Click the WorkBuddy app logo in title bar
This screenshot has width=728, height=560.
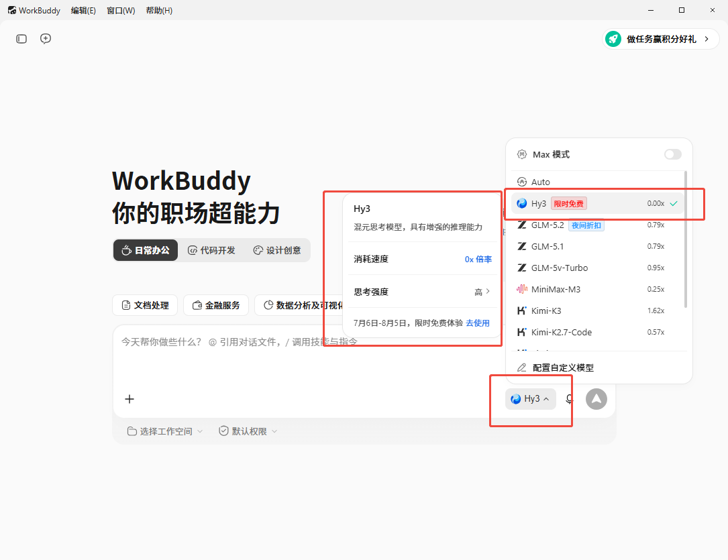pos(12,10)
